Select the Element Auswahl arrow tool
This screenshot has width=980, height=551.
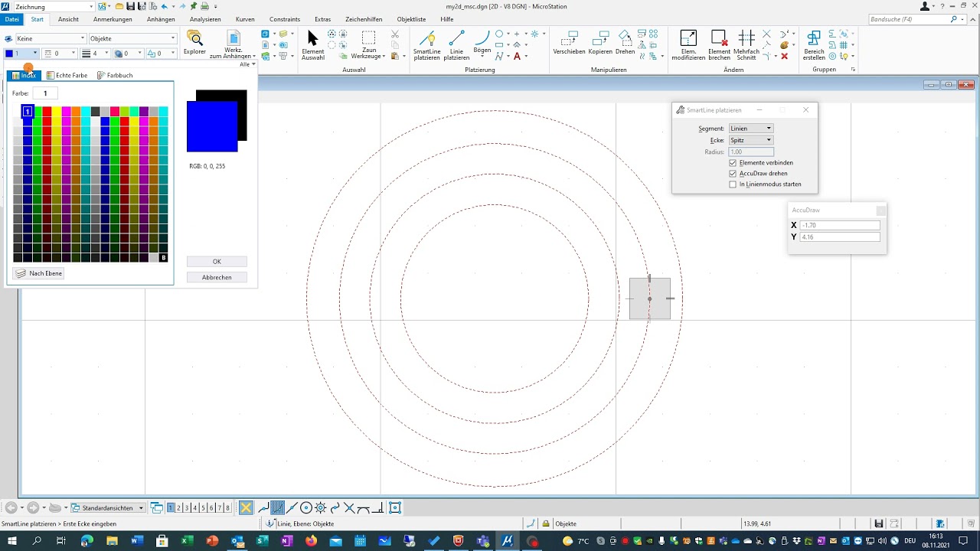tap(312, 44)
